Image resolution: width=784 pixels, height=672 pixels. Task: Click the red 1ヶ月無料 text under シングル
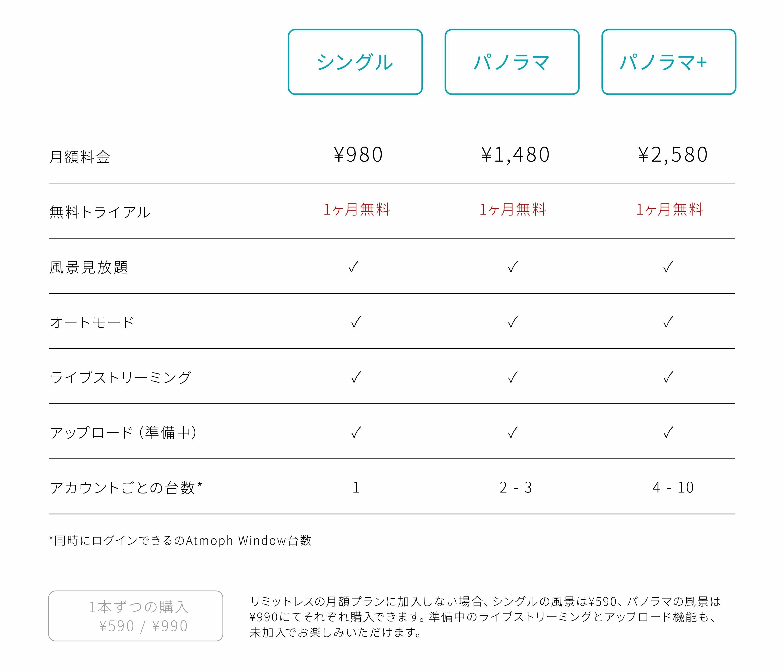[x=356, y=209]
